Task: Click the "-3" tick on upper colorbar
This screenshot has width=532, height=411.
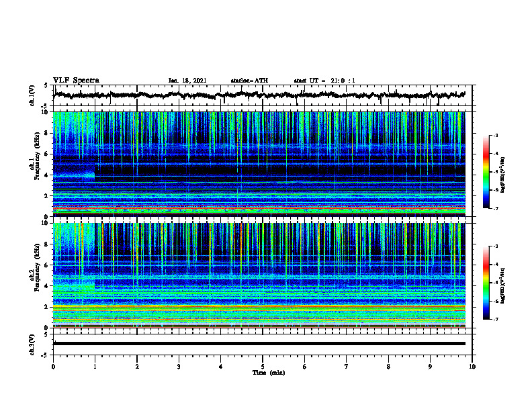Action: [495, 135]
